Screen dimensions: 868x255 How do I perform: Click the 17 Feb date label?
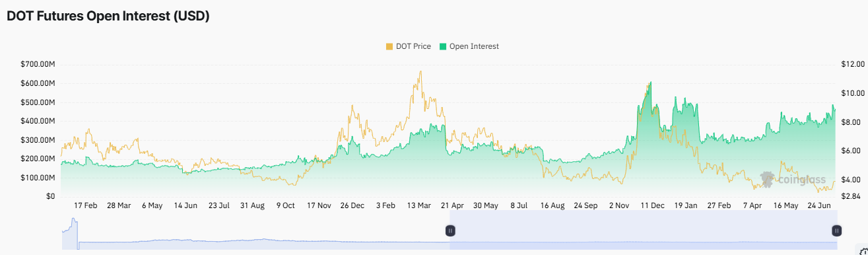point(86,206)
